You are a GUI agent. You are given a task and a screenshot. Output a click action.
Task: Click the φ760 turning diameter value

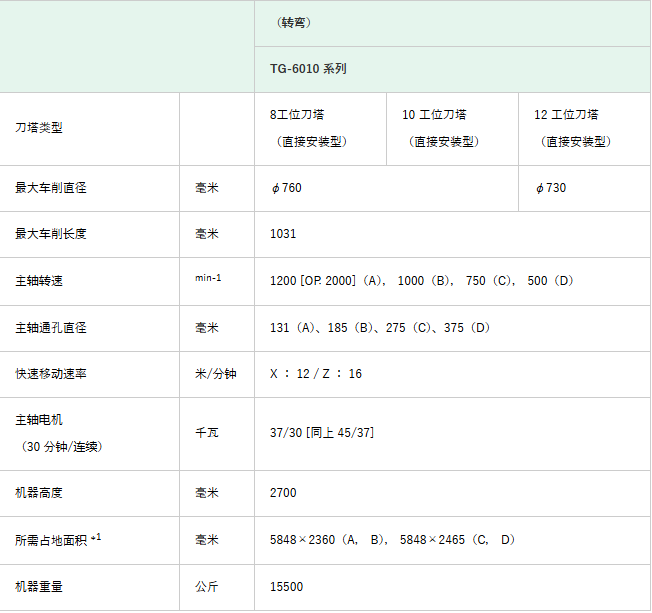285,188
